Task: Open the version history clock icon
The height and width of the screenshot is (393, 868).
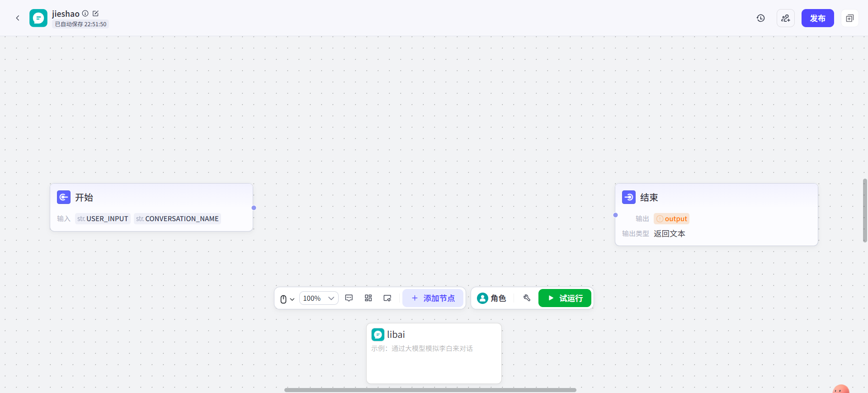Action: tap(761, 18)
